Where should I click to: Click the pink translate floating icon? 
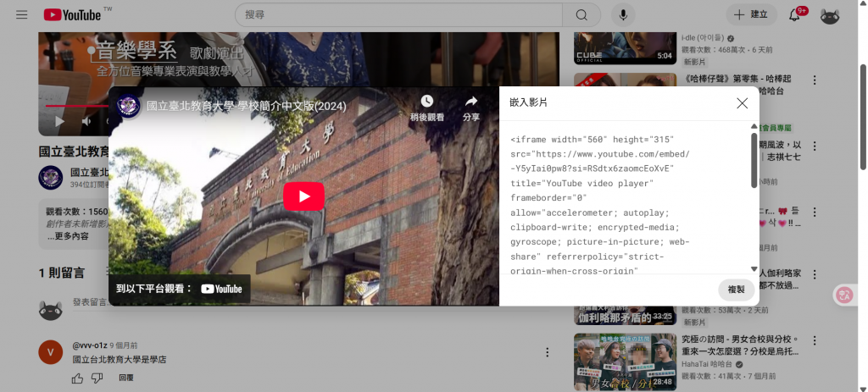point(845,295)
